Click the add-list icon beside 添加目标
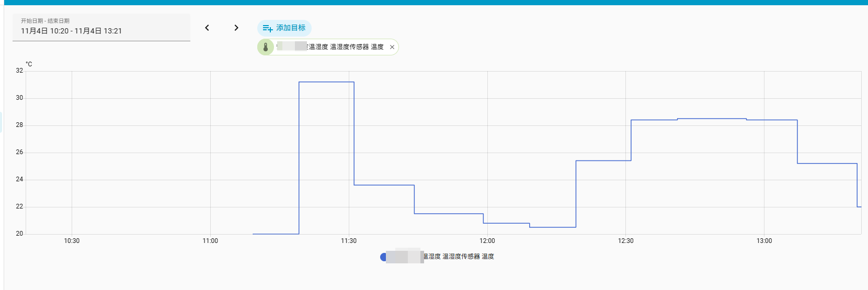 click(x=267, y=28)
